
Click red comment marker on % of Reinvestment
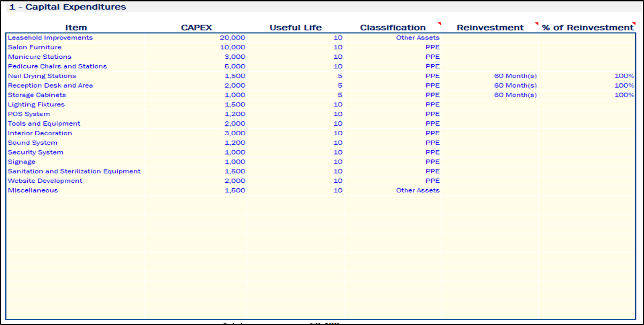pos(634,24)
